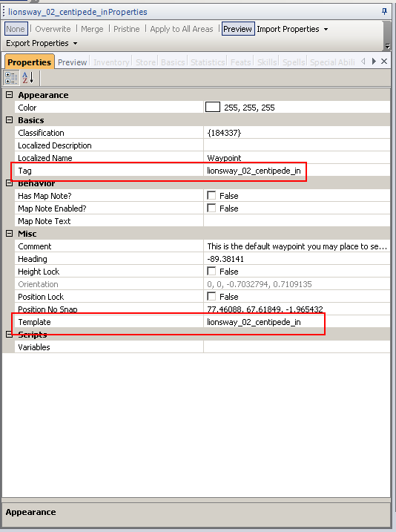396x532 pixels.
Task: Switch to the Preview tab
Action: coord(72,62)
